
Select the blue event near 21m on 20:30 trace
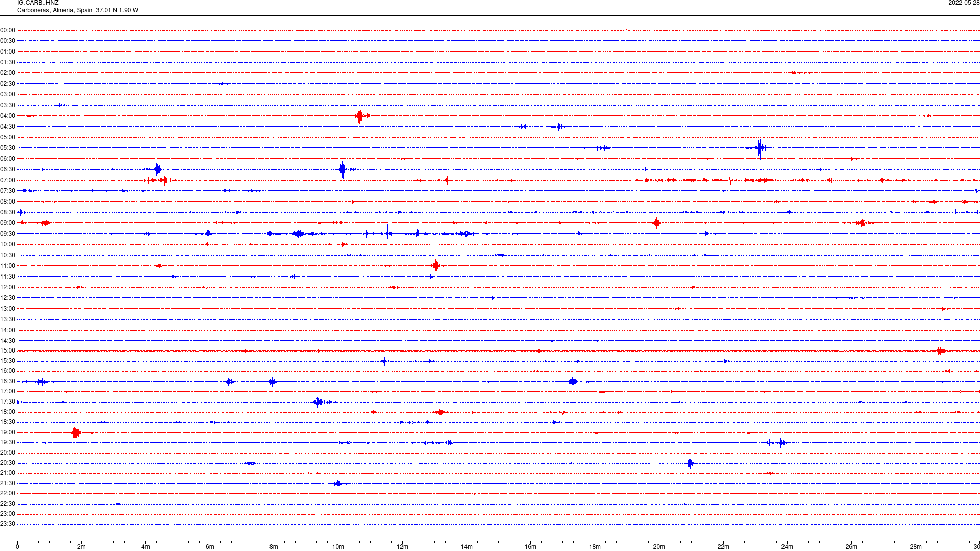click(x=690, y=463)
